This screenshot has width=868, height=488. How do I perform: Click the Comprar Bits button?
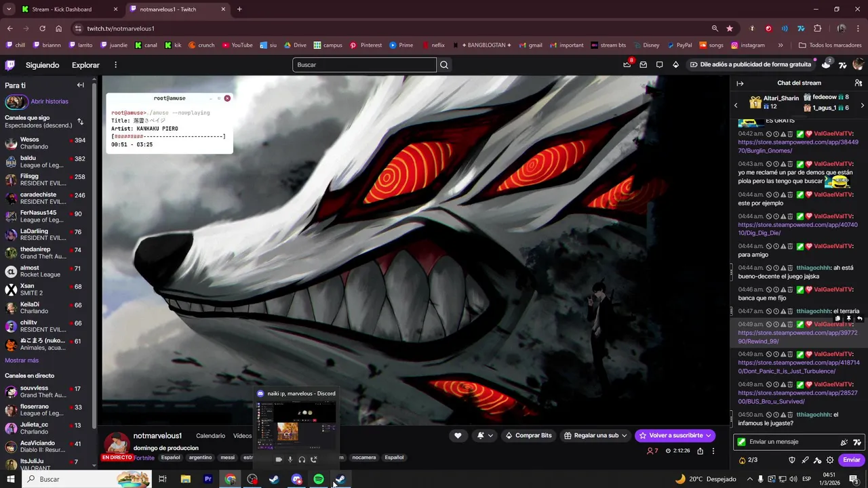[x=528, y=436]
